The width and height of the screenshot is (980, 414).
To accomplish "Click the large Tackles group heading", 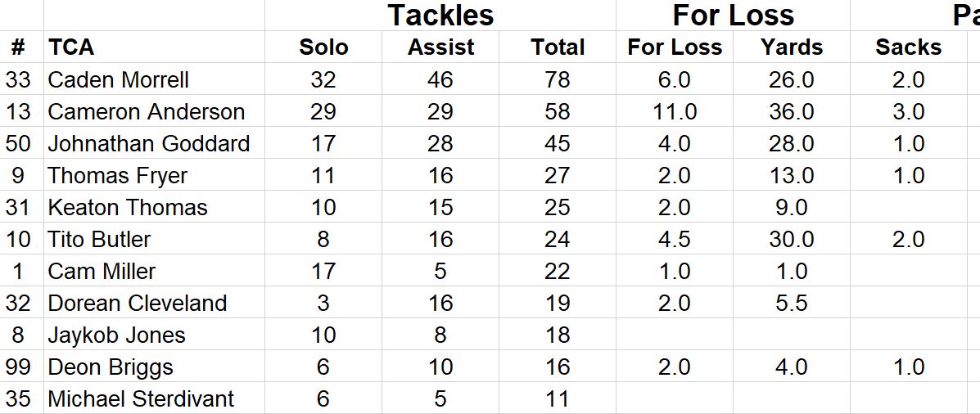I will tap(440, 15).
